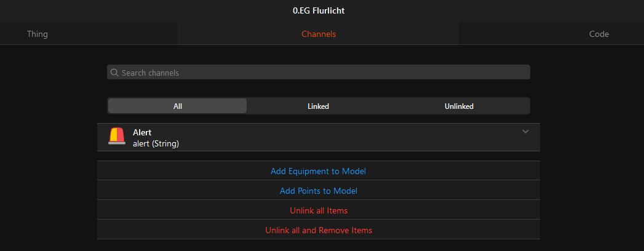Click the segmented filter bar background
644x251 pixels.
318,106
